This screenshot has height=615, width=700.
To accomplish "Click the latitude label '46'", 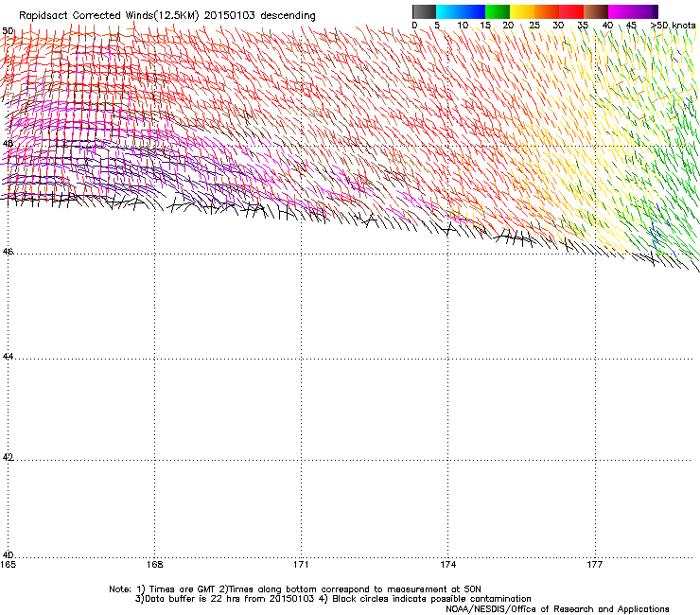I will click(x=8, y=252).
